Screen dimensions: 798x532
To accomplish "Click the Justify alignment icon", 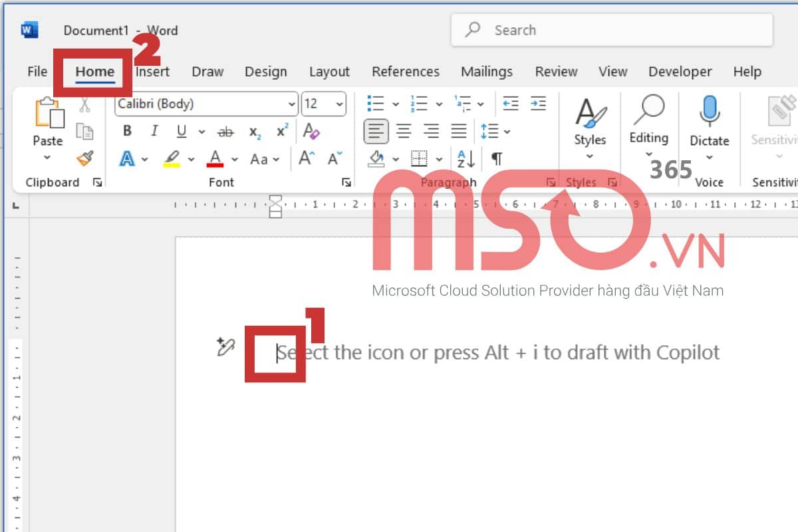I will click(459, 131).
